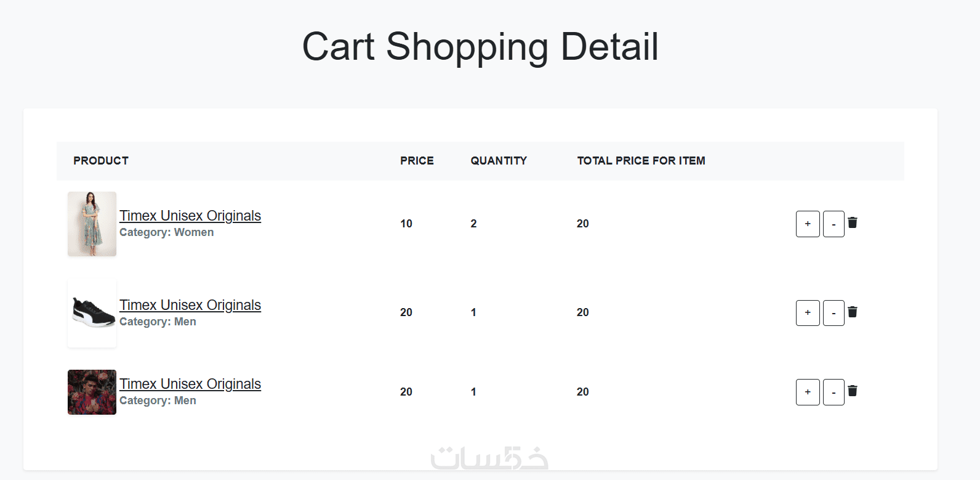Delete the Women category dress item
The height and width of the screenshot is (480, 980).
[853, 222]
